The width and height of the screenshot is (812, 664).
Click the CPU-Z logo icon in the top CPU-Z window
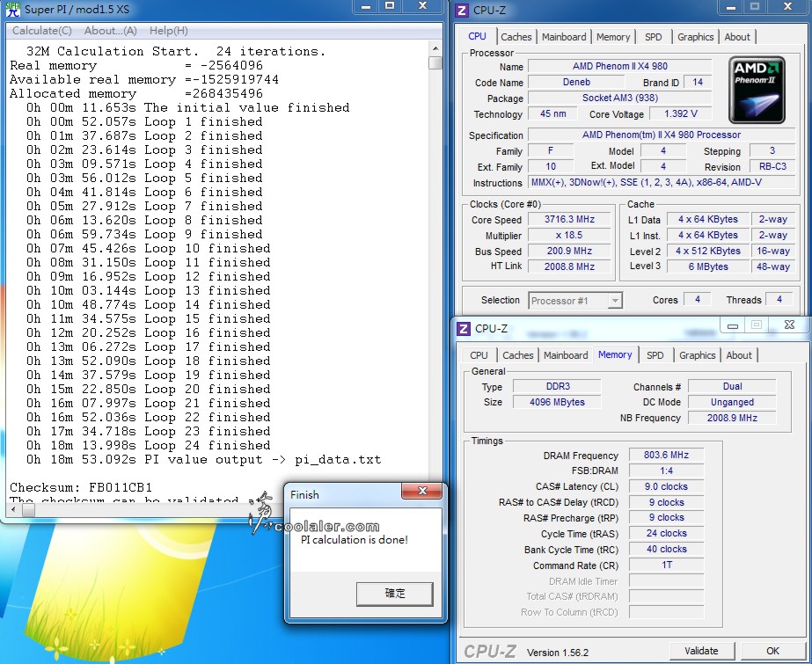pos(462,10)
